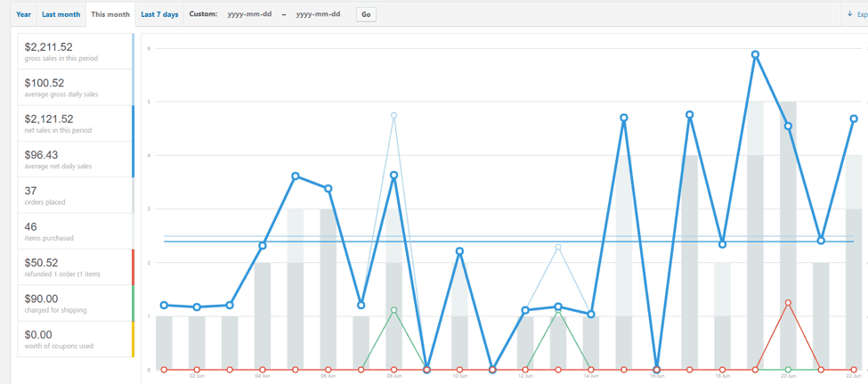Viewport: 868px width, 384px height.
Task: Click the yellow coupons color bar
Action: (x=133, y=339)
